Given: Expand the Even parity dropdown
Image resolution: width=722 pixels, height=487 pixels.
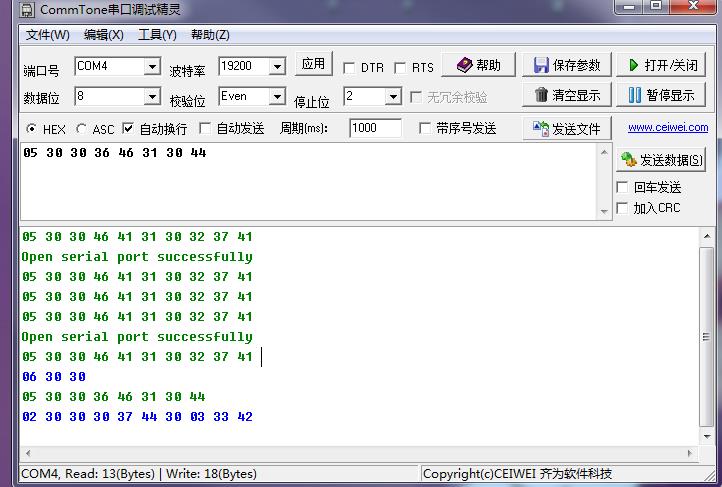Looking at the screenshot, I should point(277,97).
